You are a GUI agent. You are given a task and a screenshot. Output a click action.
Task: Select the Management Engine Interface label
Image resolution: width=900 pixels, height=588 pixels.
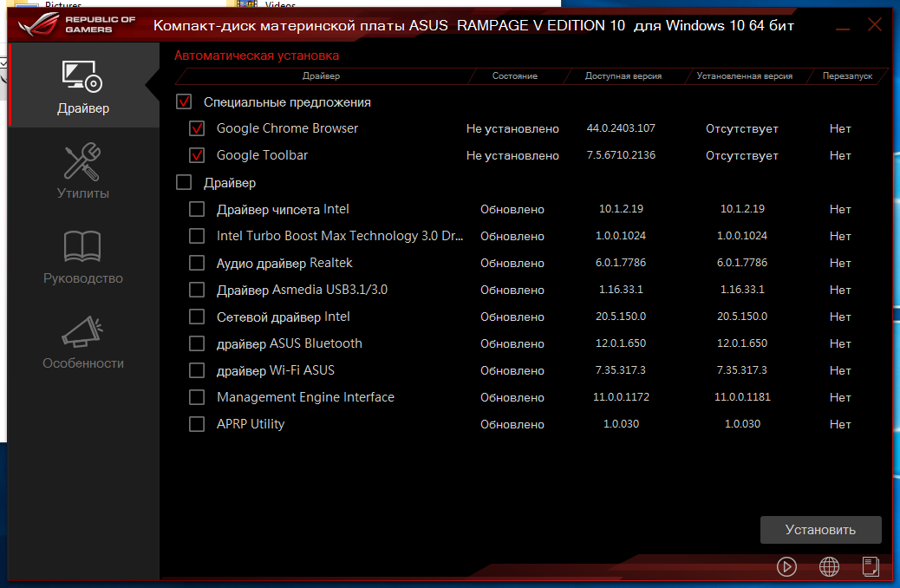305,397
